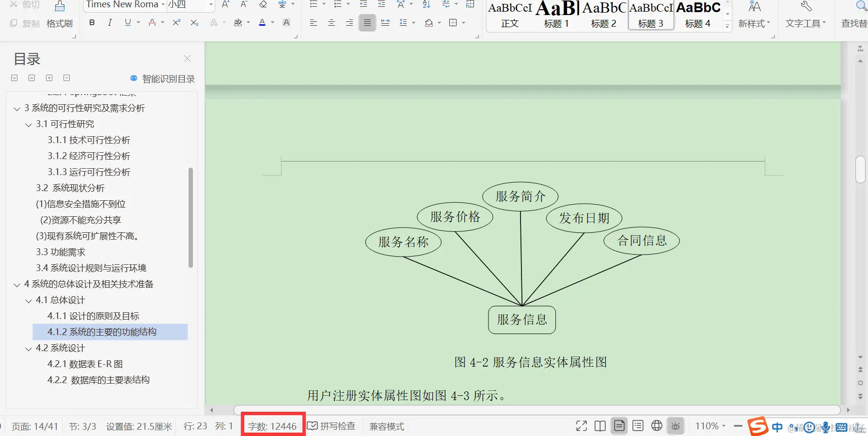
Task: Open the 110% zoom level dropdown
Action: 710,426
